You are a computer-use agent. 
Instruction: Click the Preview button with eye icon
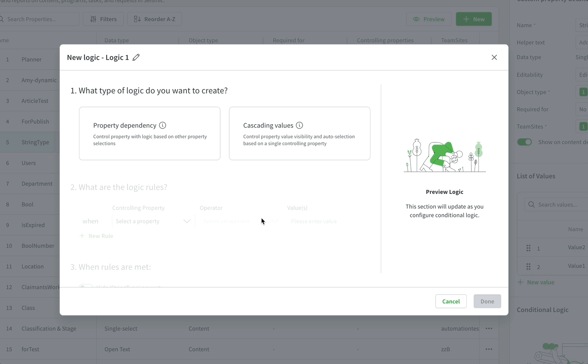(x=429, y=19)
